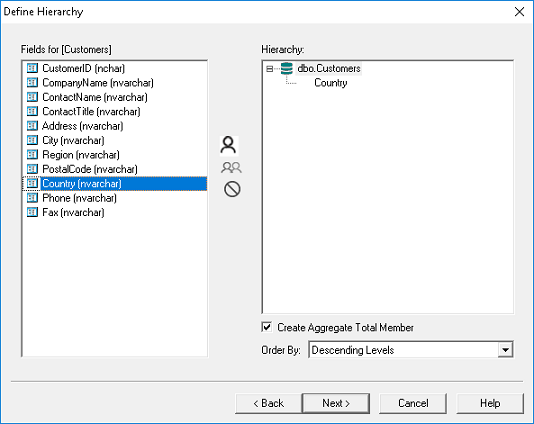Click the Descending Levels combo box

coord(411,350)
